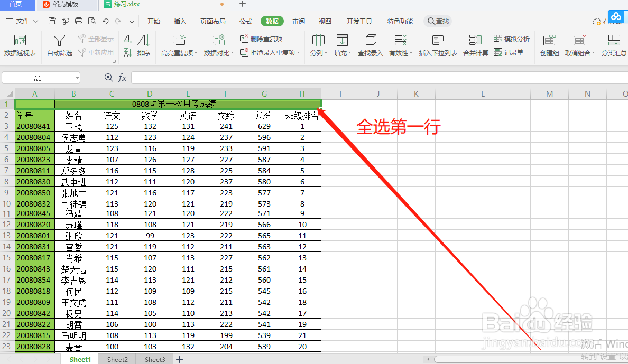
Task: Click the 班级排名 header cell
Action: coord(302,116)
